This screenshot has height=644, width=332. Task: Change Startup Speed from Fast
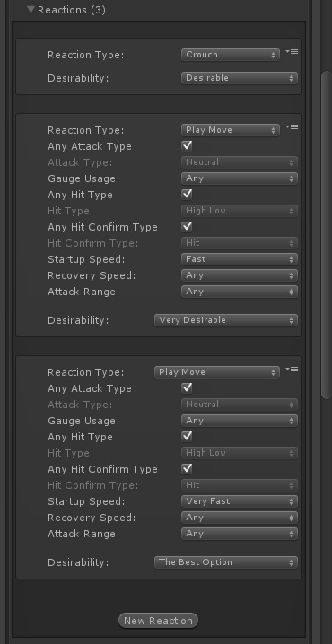(x=240, y=259)
